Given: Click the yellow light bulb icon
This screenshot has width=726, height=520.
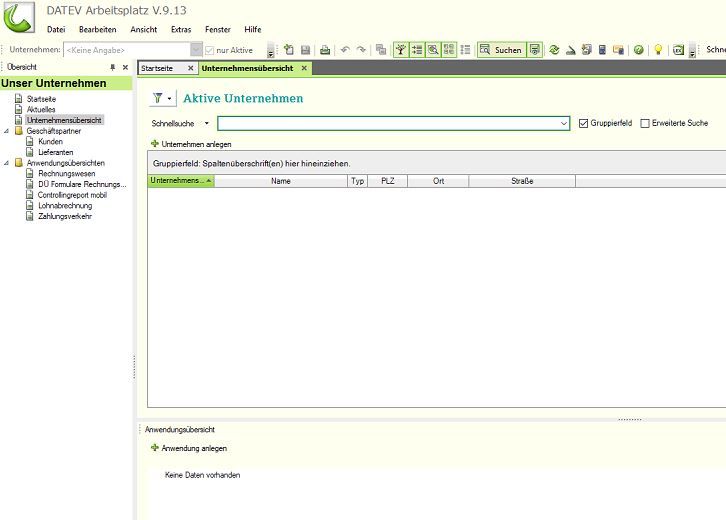Looking at the screenshot, I should (x=658, y=50).
